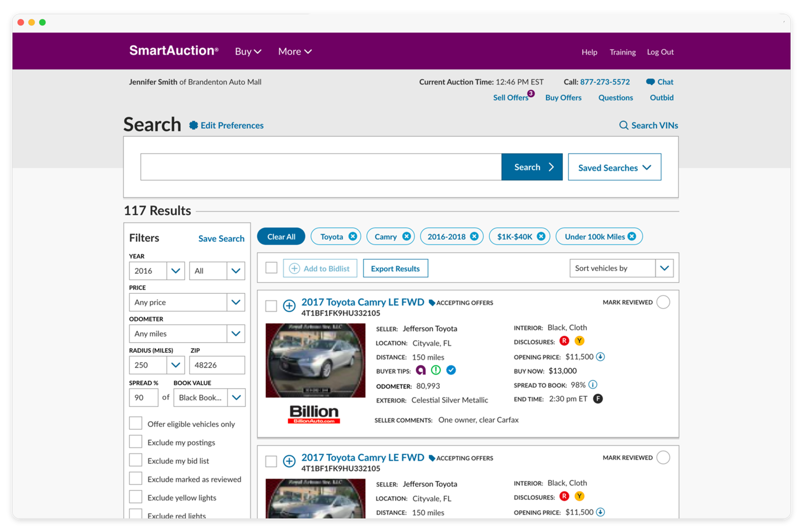
Task: Click the Edit Preferences gear icon
Action: (x=193, y=125)
